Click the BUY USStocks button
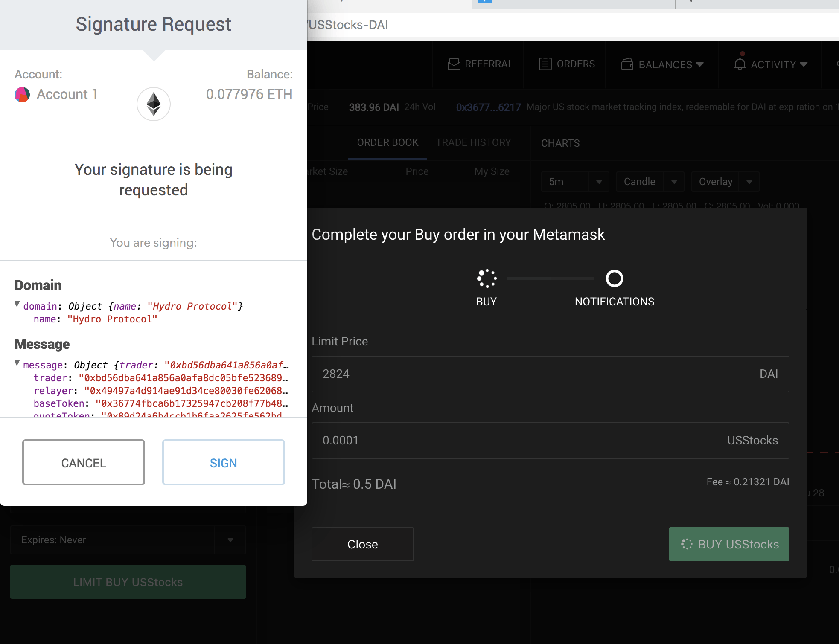This screenshot has height=644, width=839. tap(729, 544)
